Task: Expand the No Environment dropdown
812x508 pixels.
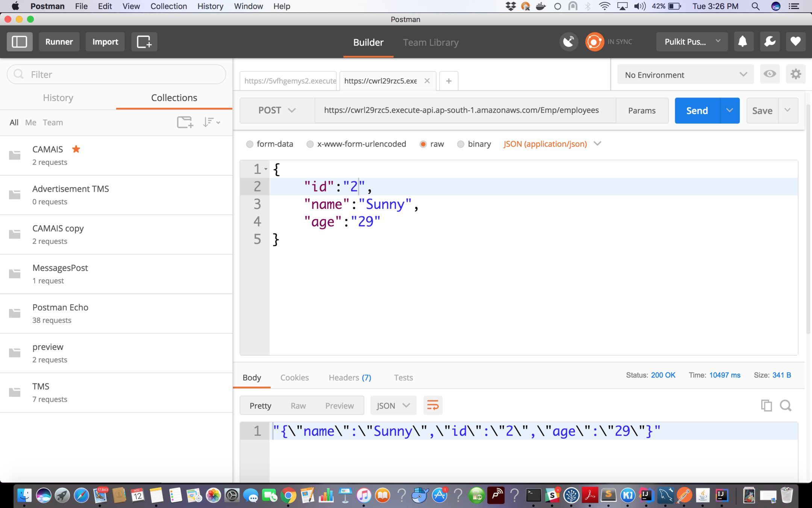Action: 685,75
